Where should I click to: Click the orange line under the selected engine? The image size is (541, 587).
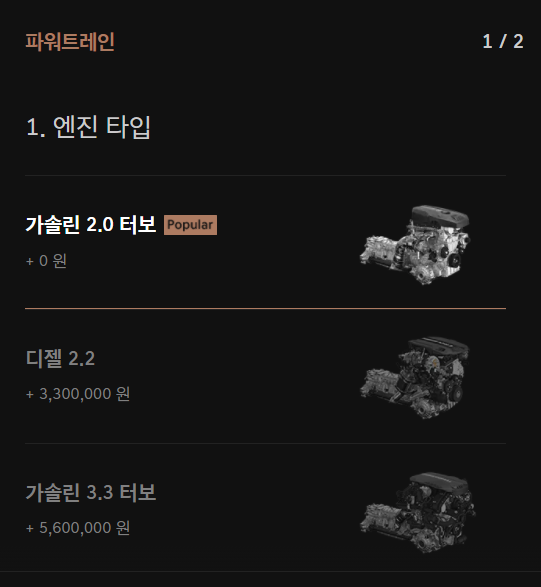(x=265, y=308)
